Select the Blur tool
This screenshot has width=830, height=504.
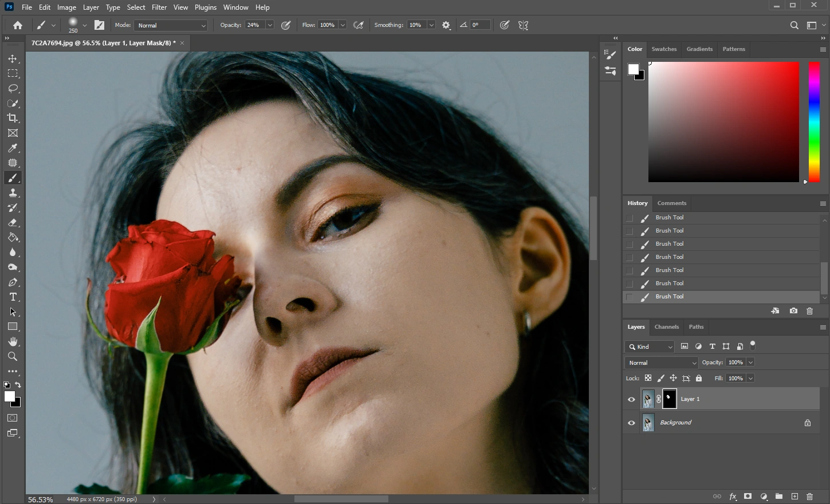(x=13, y=253)
